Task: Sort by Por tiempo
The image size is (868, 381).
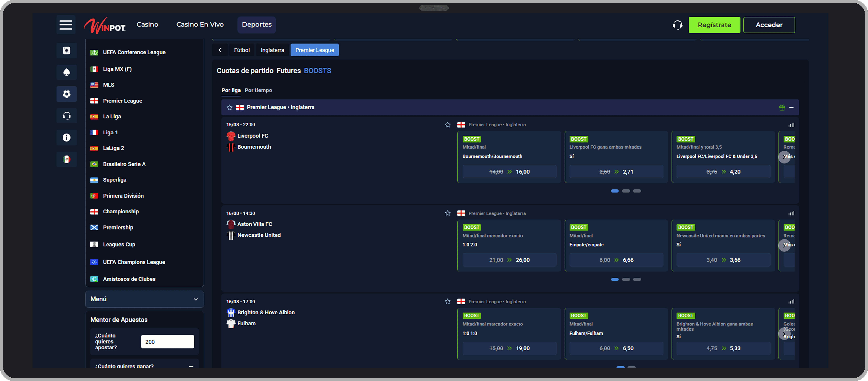Action: (258, 90)
